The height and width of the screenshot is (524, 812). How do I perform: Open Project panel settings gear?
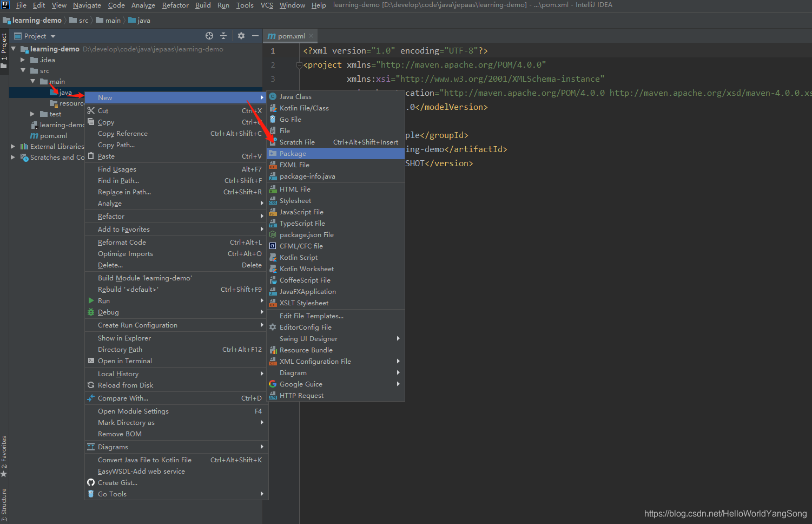point(241,36)
